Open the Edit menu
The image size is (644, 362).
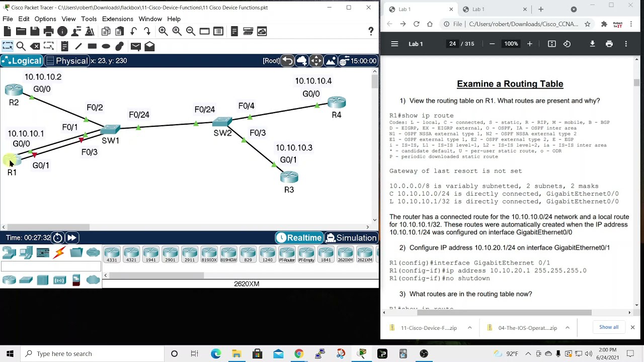[x=24, y=19]
